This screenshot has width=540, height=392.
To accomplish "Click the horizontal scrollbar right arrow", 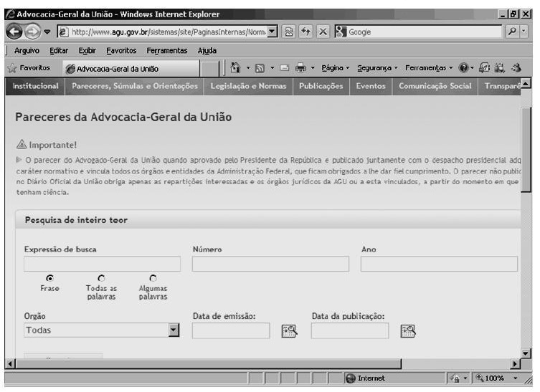I will coord(515,364).
